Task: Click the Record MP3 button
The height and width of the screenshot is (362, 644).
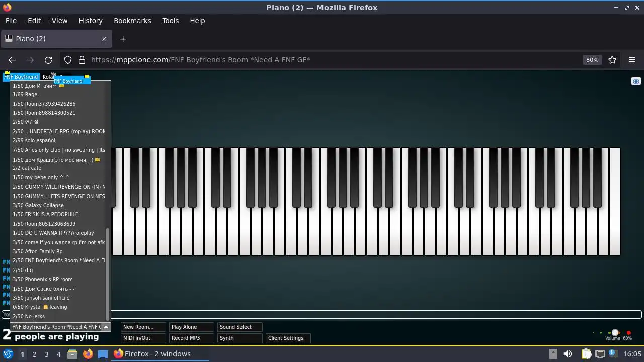Action: 192,338
